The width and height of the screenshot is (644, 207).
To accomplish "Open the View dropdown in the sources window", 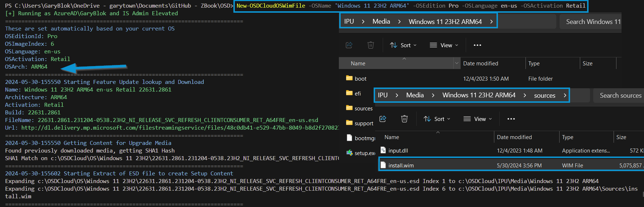I will click(x=478, y=119).
